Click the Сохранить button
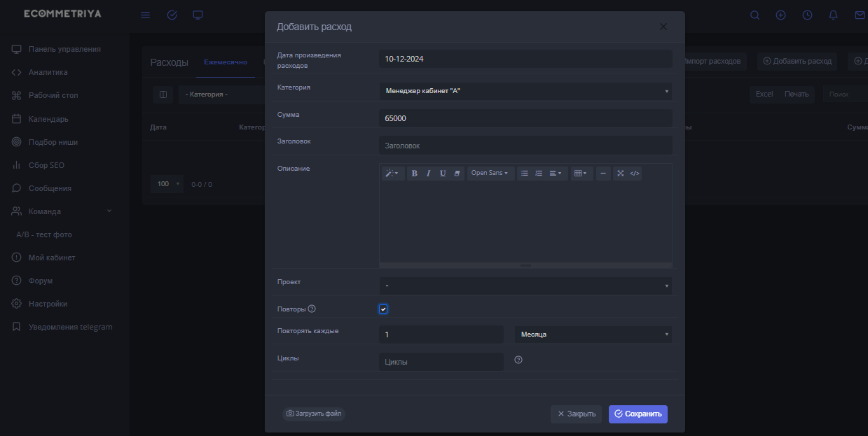Screen dimensions: 868x436 [x=638, y=414]
